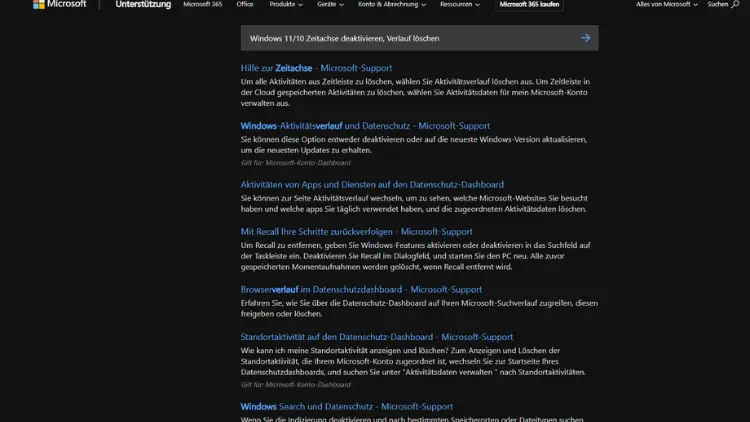
Task: Open the Unterstützung home link
Action: click(x=143, y=4)
